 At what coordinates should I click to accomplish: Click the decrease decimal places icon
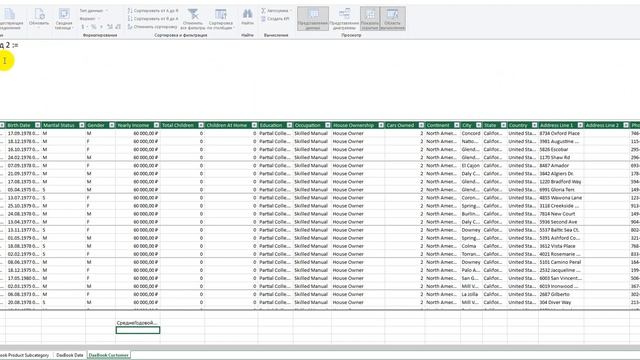(x=118, y=27)
